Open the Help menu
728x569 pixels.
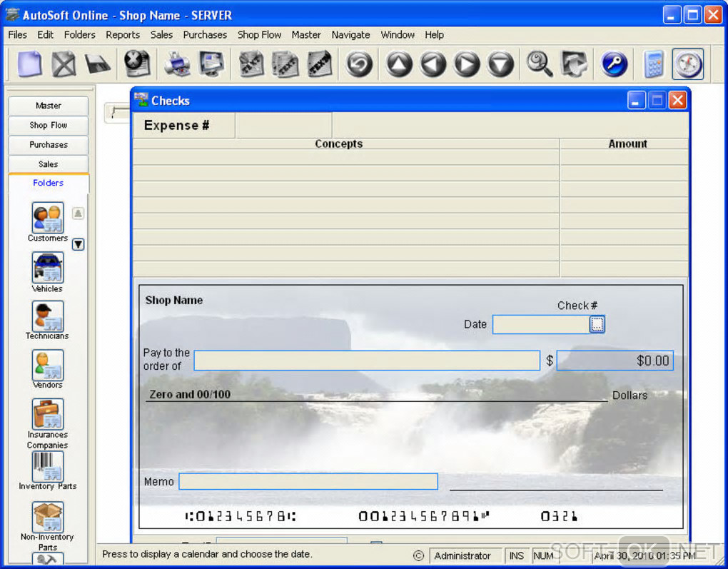[x=434, y=35]
